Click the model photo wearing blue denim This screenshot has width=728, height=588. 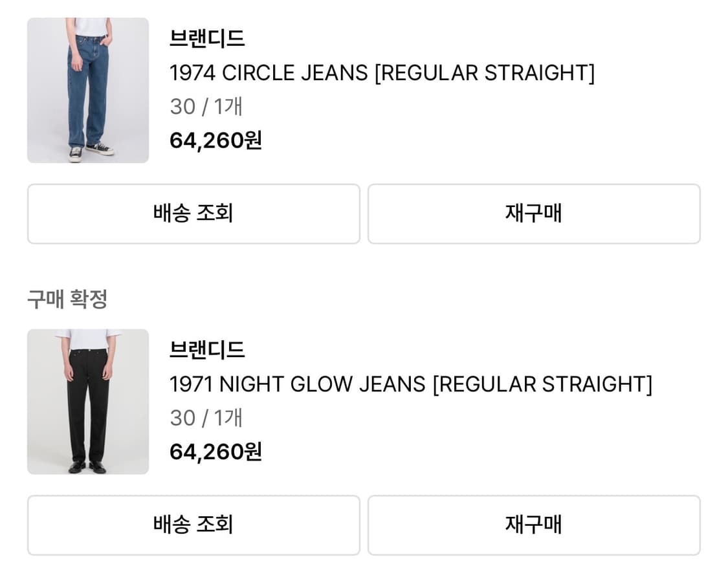pyautogui.click(x=87, y=90)
